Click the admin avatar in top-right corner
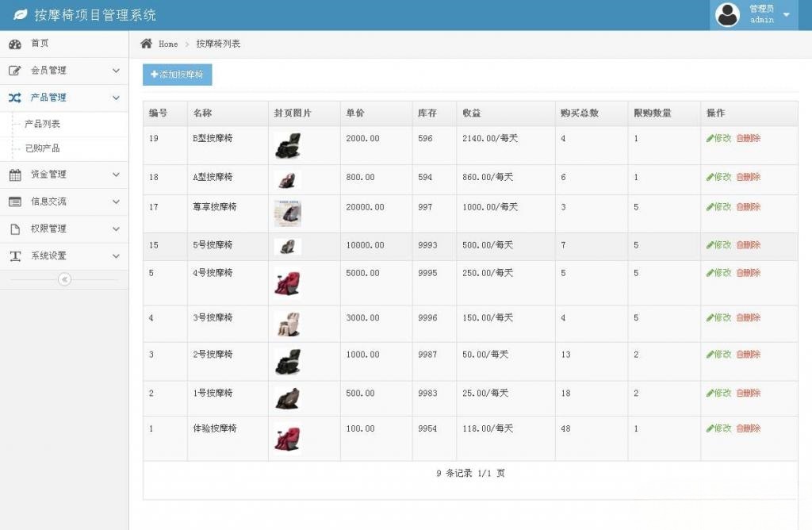Screen dimensions: 812x530 727,14
